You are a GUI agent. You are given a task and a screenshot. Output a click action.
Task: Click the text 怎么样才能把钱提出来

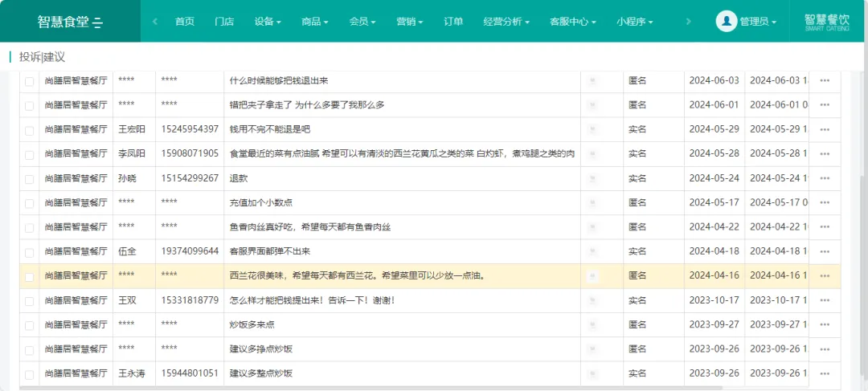pyautogui.click(x=275, y=301)
